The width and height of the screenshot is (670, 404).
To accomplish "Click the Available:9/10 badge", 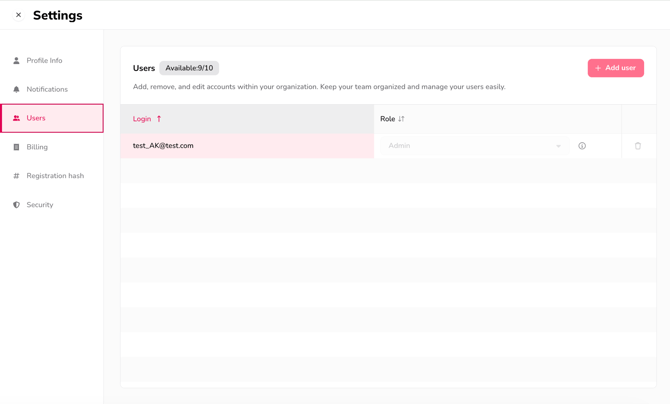I will [189, 68].
